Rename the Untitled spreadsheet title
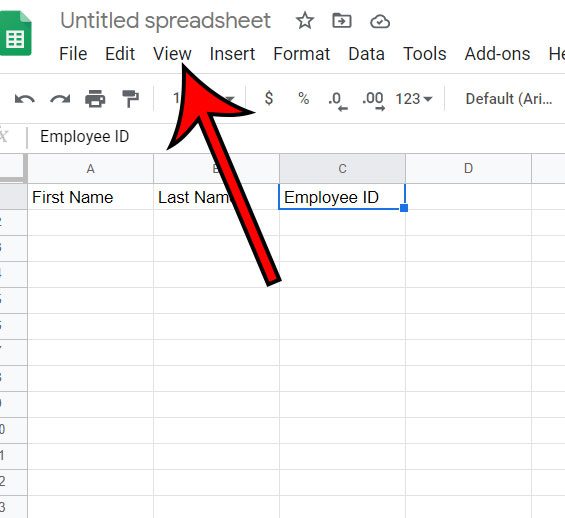The width and height of the screenshot is (565, 518). point(165,21)
